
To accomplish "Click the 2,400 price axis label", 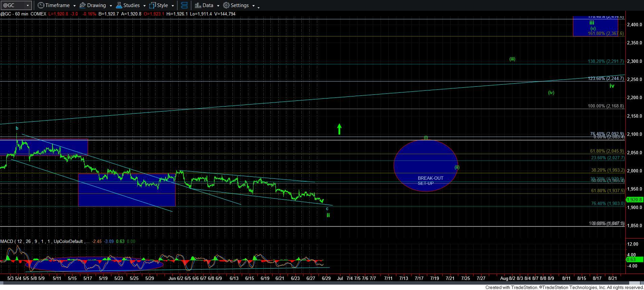I will [x=634, y=25].
